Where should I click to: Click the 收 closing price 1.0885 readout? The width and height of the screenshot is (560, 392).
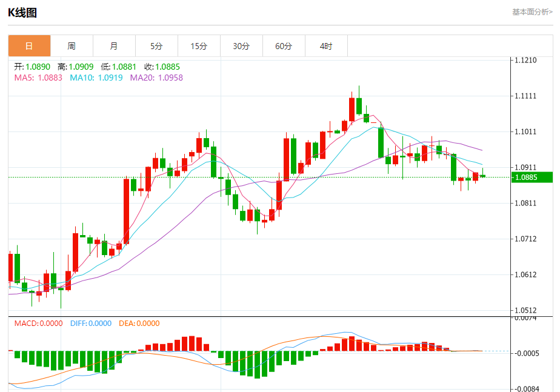162,67
